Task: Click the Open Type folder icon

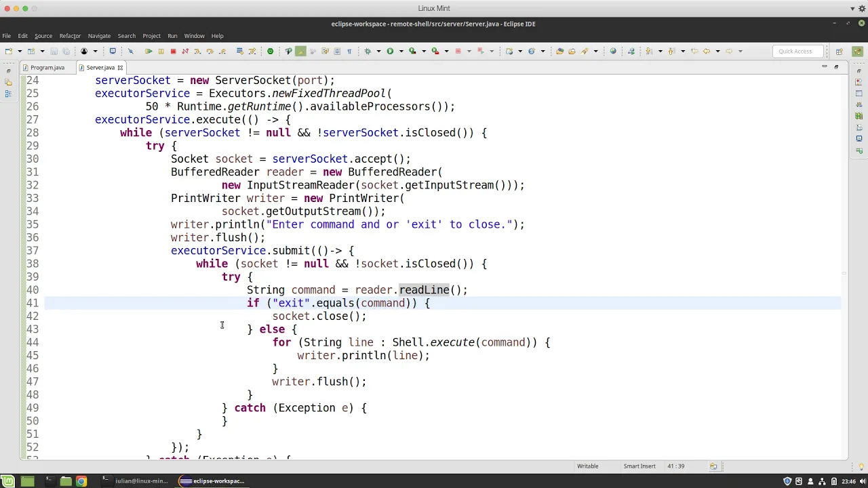Action: point(559,51)
